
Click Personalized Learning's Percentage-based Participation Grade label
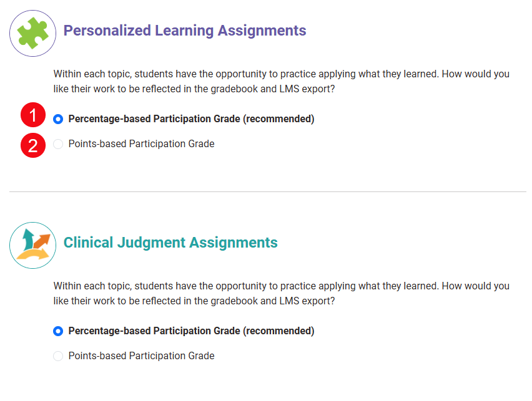(154, 119)
